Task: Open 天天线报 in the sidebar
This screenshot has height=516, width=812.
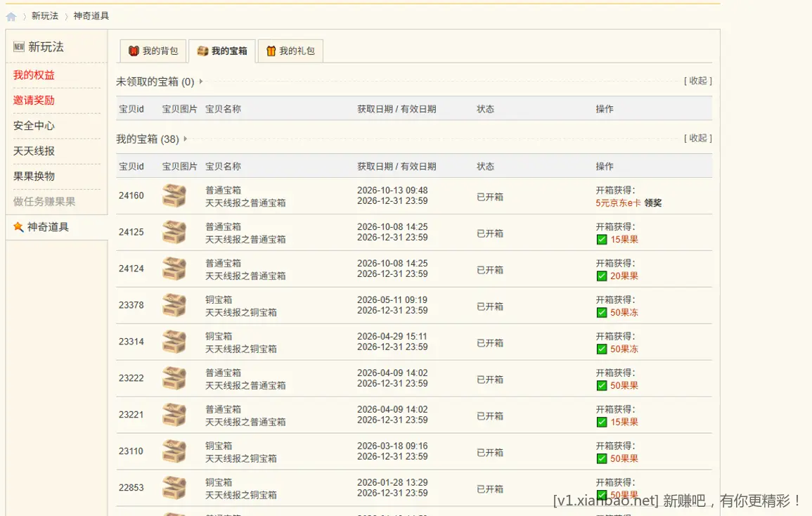Action: (x=34, y=151)
